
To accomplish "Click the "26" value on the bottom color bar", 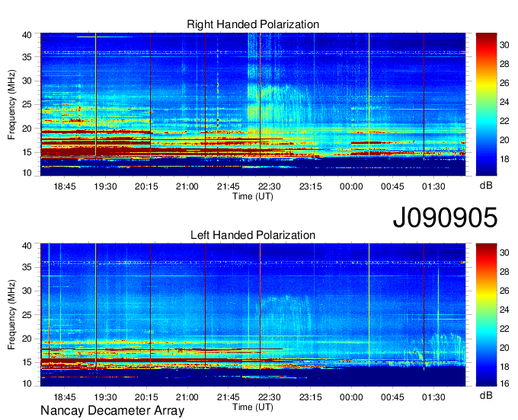I will 504,291.
